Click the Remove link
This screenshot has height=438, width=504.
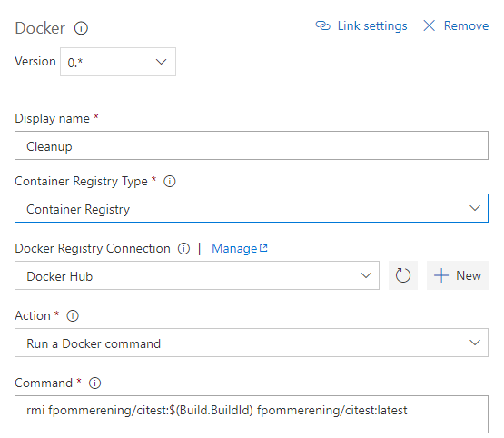click(x=466, y=25)
